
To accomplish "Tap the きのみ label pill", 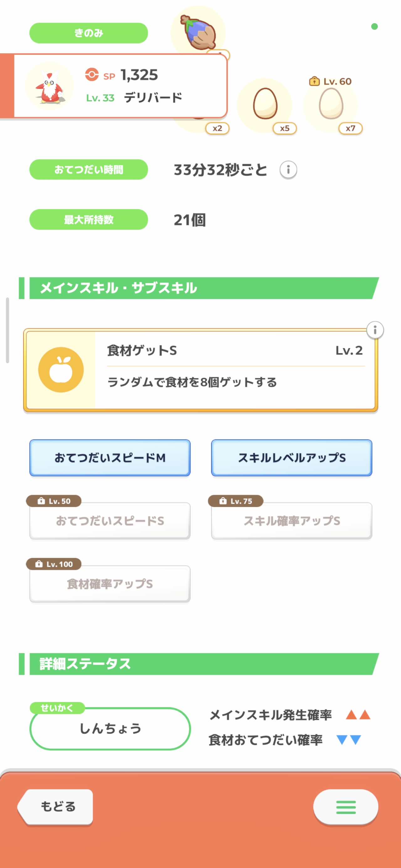I will 88,33.
